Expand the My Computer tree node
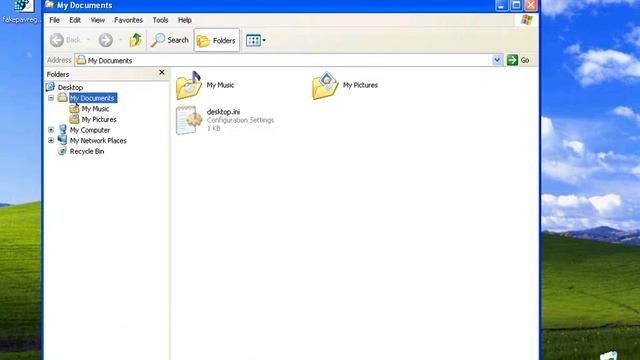The height and width of the screenshot is (360, 640). (51, 130)
